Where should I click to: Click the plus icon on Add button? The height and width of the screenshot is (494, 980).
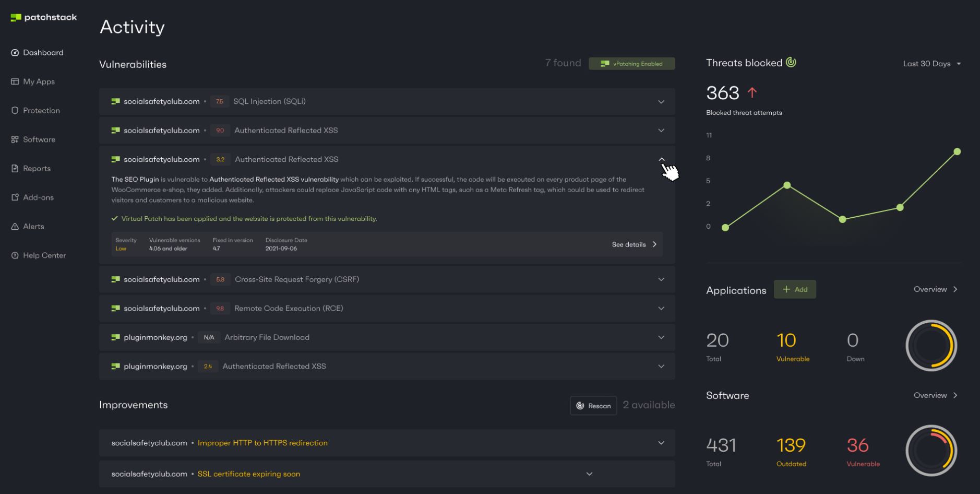click(x=786, y=289)
